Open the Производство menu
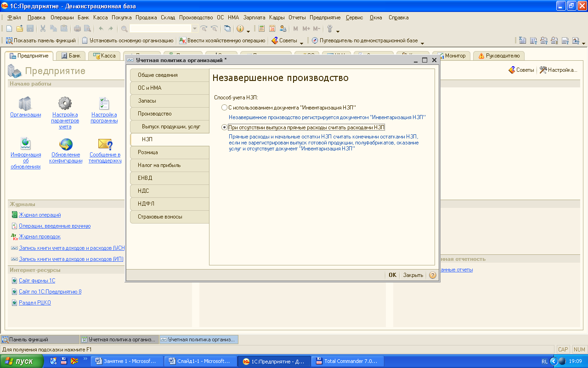588x368 pixels. [x=196, y=17]
